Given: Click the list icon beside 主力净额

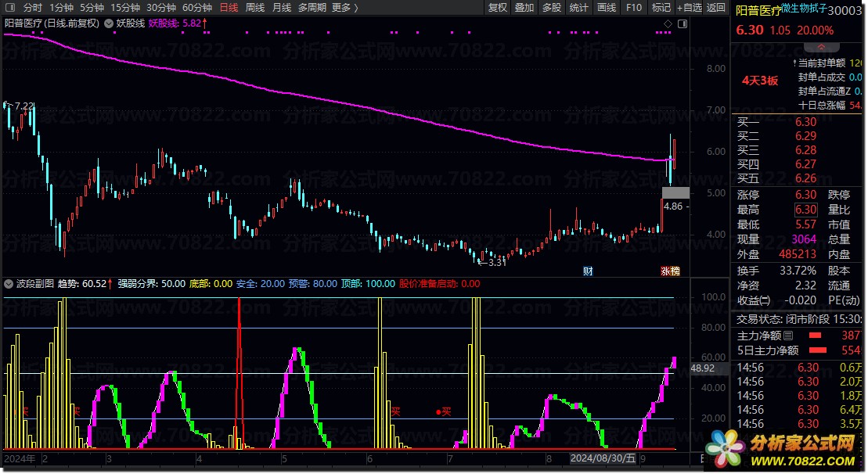Looking at the screenshot, I should (x=788, y=336).
